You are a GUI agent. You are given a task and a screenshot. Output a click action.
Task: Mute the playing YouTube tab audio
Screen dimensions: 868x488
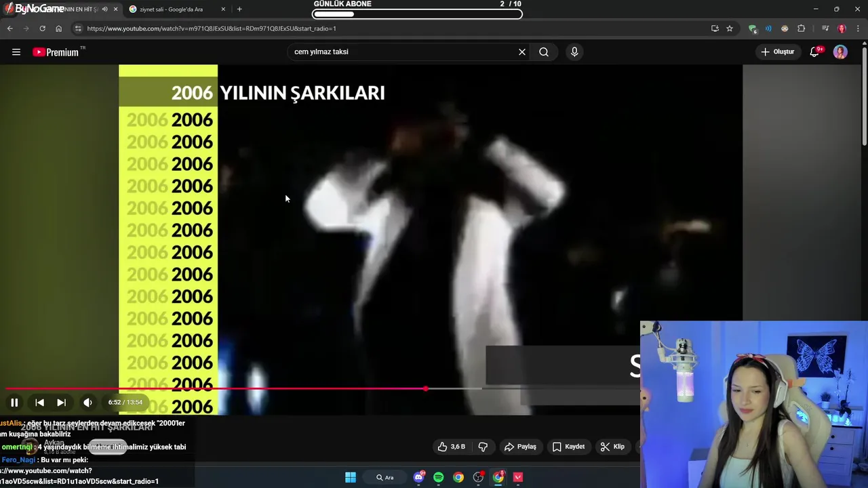pyautogui.click(x=104, y=9)
